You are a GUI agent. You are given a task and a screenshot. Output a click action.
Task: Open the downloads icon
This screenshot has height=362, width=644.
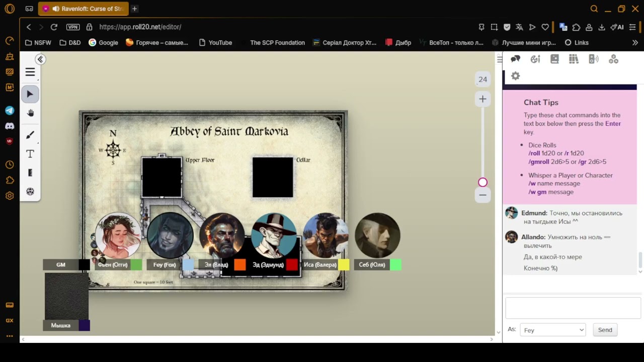pos(602,27)
